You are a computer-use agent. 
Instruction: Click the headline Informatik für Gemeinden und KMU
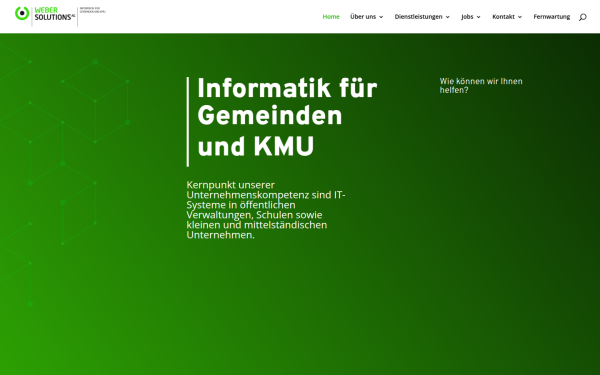pos(287,118)
